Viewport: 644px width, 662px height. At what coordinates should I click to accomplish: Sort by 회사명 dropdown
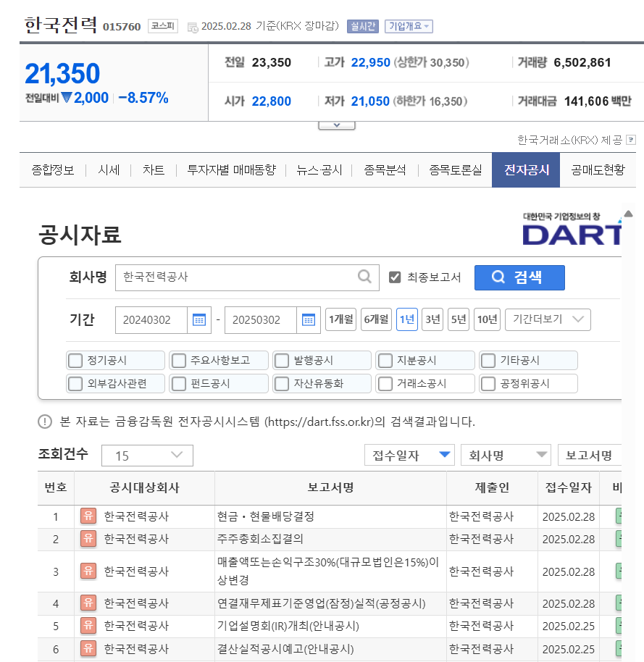pyautogui.click(x=506, y=455)
